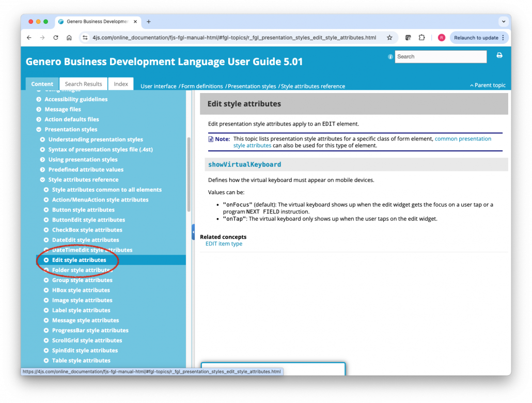Open the Style attributes reference breadcrumb link
This screenshot has height=403, width=532.
point(313,86)
